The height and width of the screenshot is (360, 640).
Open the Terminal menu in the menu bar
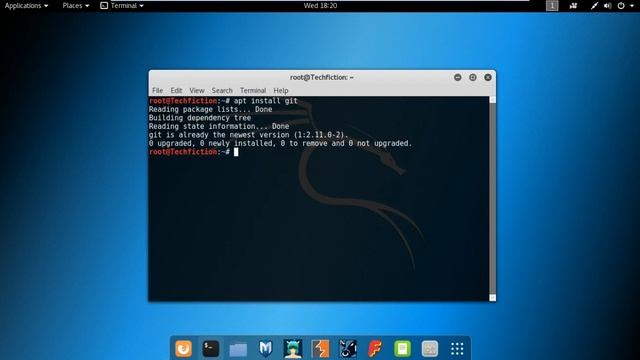pos(253,91)
